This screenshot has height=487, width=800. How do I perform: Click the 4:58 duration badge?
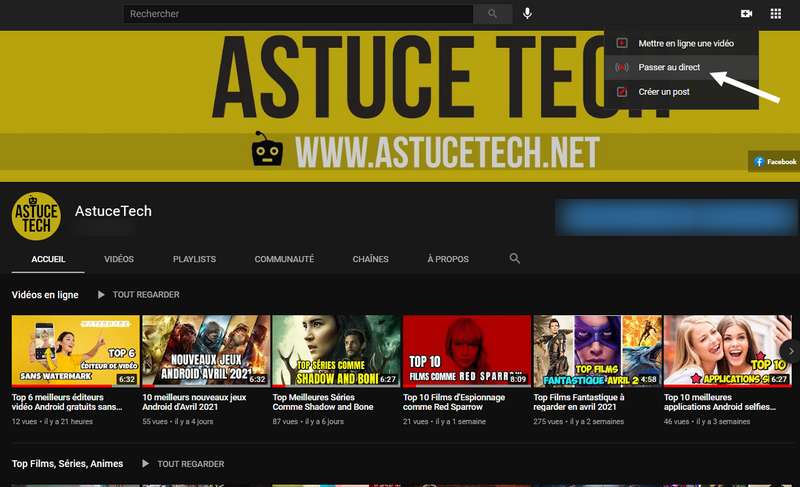pyautogui.click(x=648, y=379)
